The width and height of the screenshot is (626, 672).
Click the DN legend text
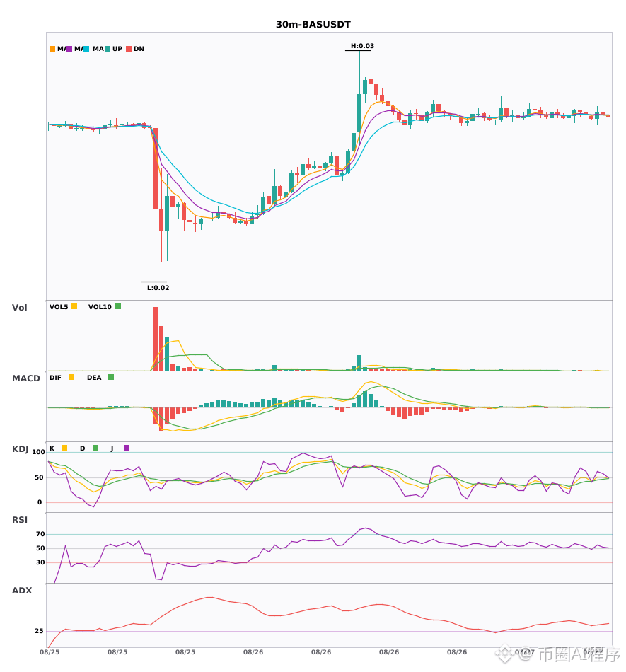(x=139, y=49)
